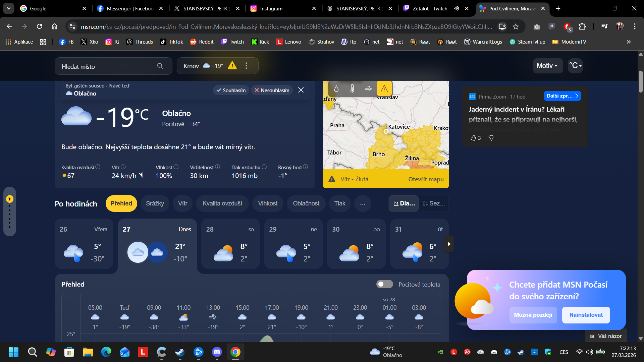Open the °C units dropdown
The width and height of the screenshot is (644, 362).
coord(575,66)
